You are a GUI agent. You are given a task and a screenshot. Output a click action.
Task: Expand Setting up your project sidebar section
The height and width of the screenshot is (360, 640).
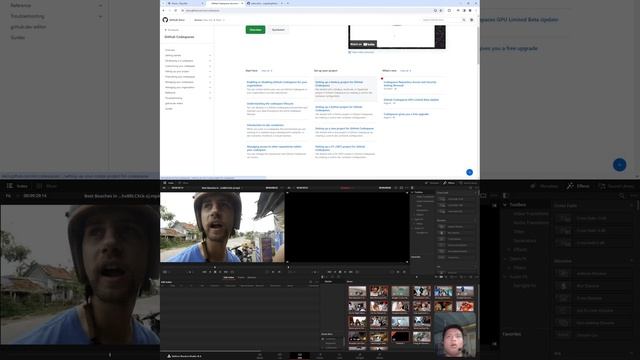pos(210,71)
